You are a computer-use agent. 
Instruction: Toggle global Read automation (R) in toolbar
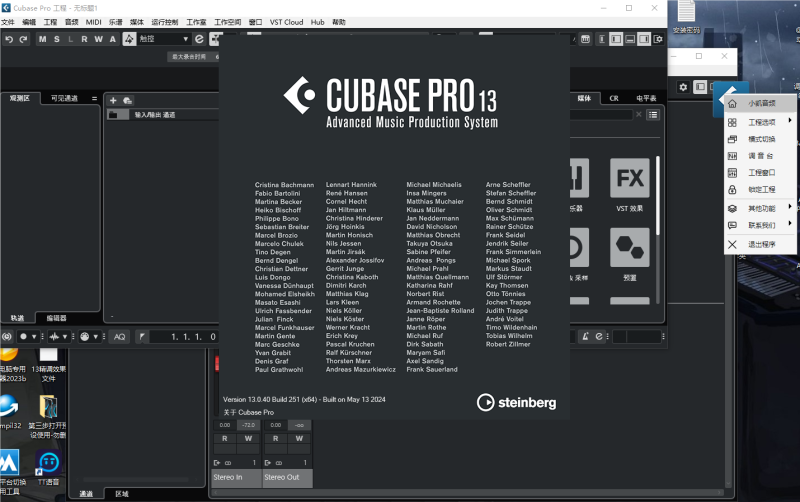[84, 39]
